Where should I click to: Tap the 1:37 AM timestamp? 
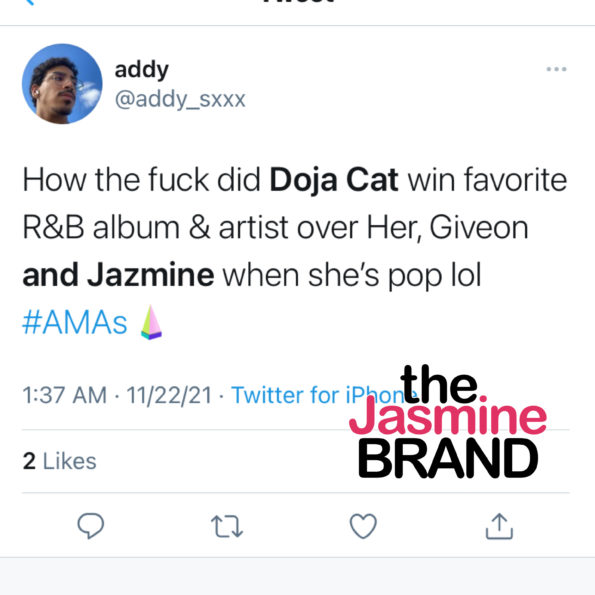(x=65, y=395)
